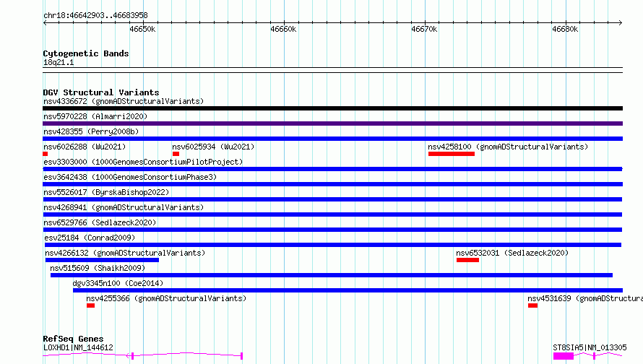Viewport: 643px width, 364px height.
Task: Open the nsv4336672 (gnomADStructuralVariants) label
Action: [x=124, y=101]
